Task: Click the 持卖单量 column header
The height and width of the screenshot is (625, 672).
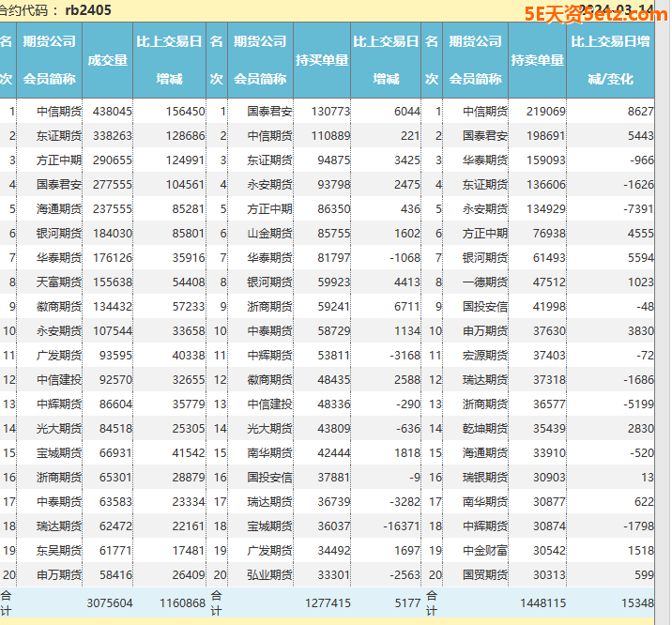Action: (537, 60)
